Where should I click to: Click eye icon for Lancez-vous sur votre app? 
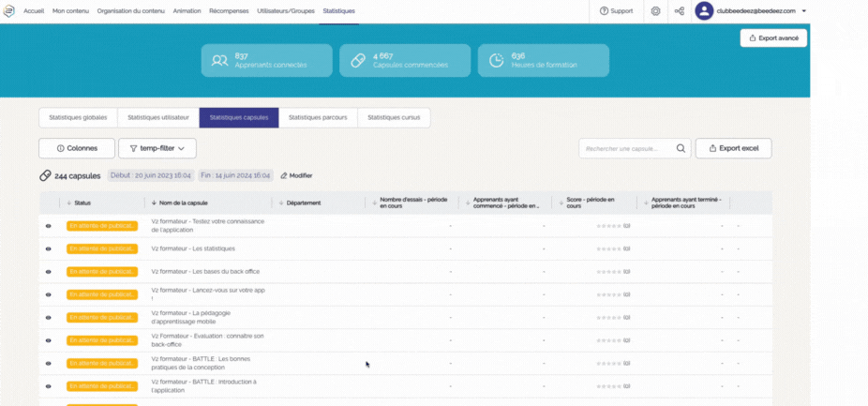49,294
